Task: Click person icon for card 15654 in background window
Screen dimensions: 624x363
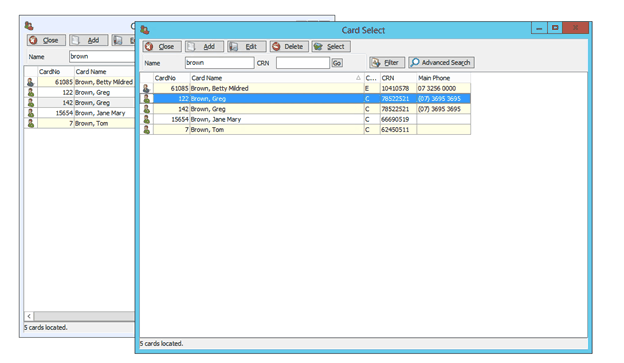Action: (x=31, y=113)
